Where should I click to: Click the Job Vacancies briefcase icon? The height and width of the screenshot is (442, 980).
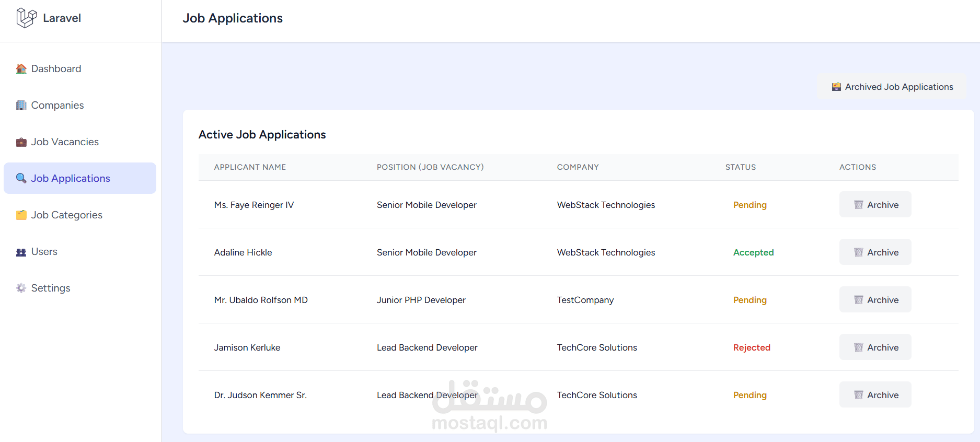21,142
